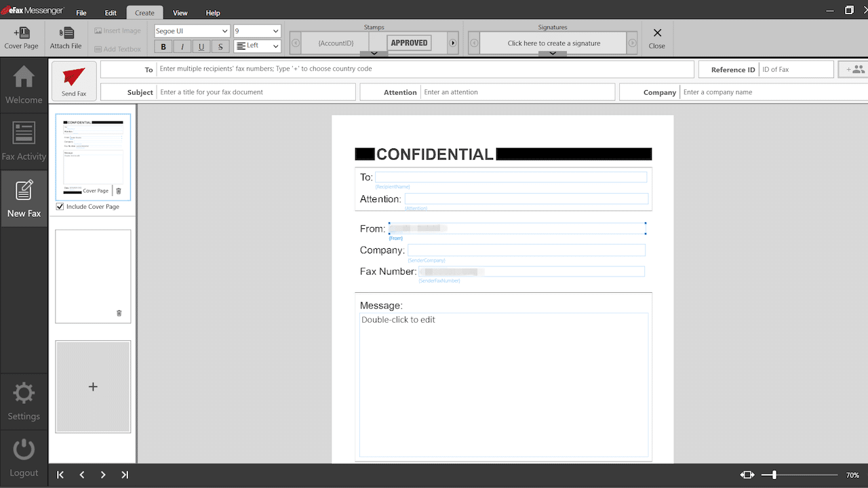Uncheck Include Cover Page
868x488 pixels.
pyautogui.click(x=60, y=206)
